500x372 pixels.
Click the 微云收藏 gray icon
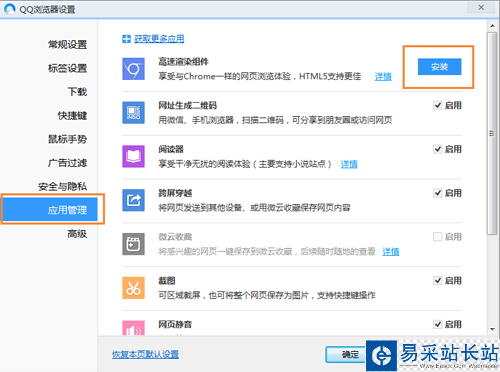tap(133, 244)
